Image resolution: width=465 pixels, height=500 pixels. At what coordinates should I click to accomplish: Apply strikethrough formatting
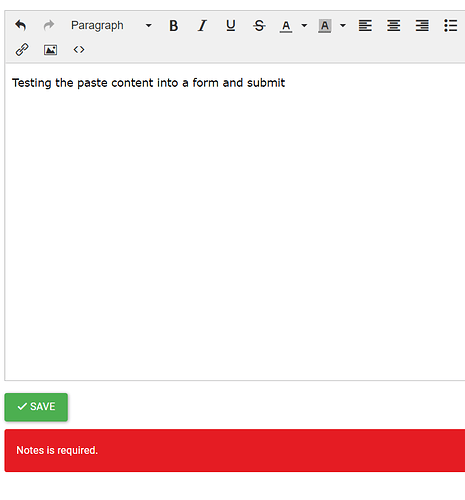pyautogui.click(x=259, y=26)
